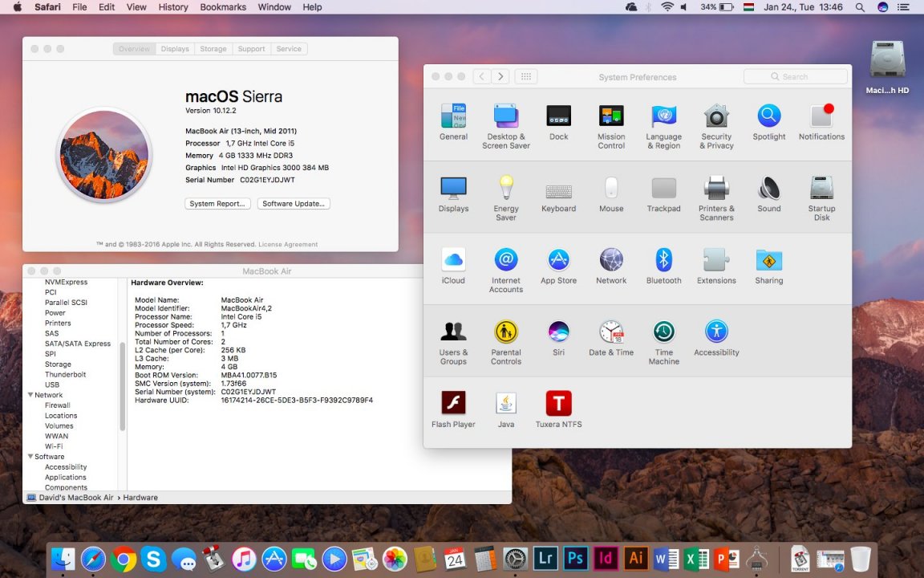924x578 pixels.
Task: Open Bluetooth preferences pane
Action: click(x=663, y=267)
